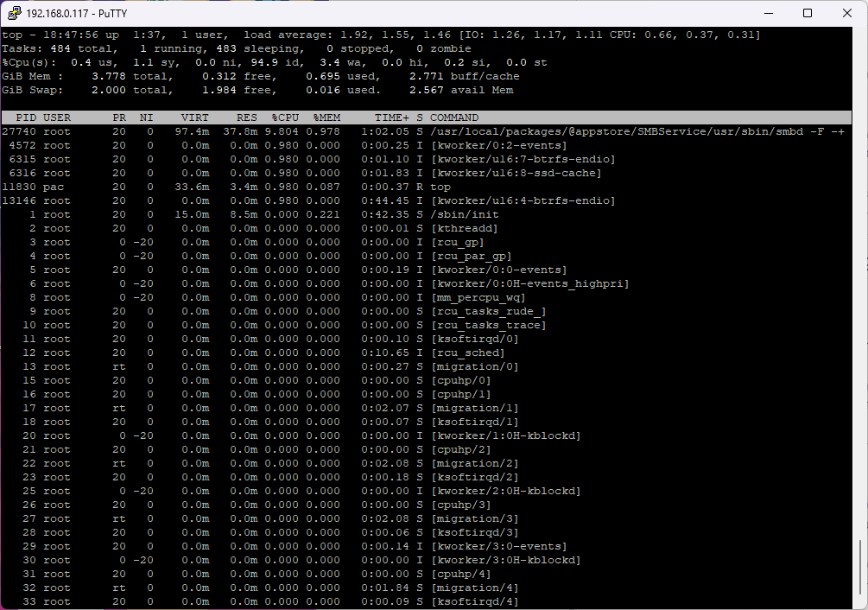
Task: Click the [cpuhp/2] process
Action: (x=460, y=449)
